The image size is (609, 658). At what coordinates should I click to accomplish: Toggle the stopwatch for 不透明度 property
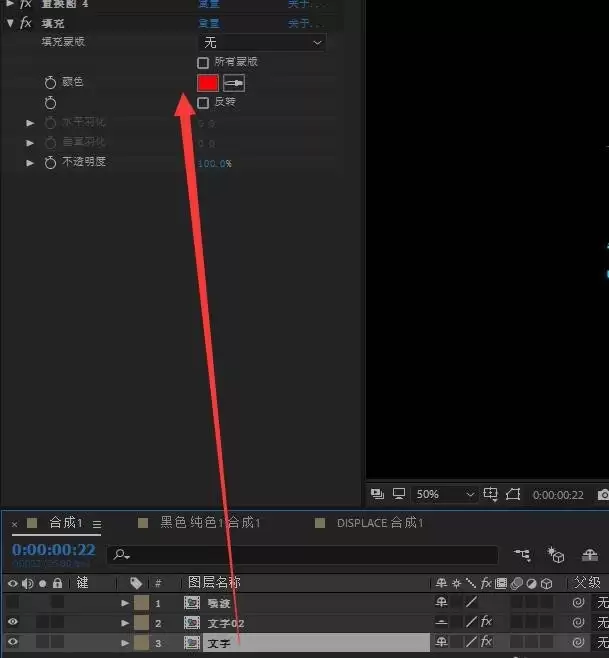(50, 162)
